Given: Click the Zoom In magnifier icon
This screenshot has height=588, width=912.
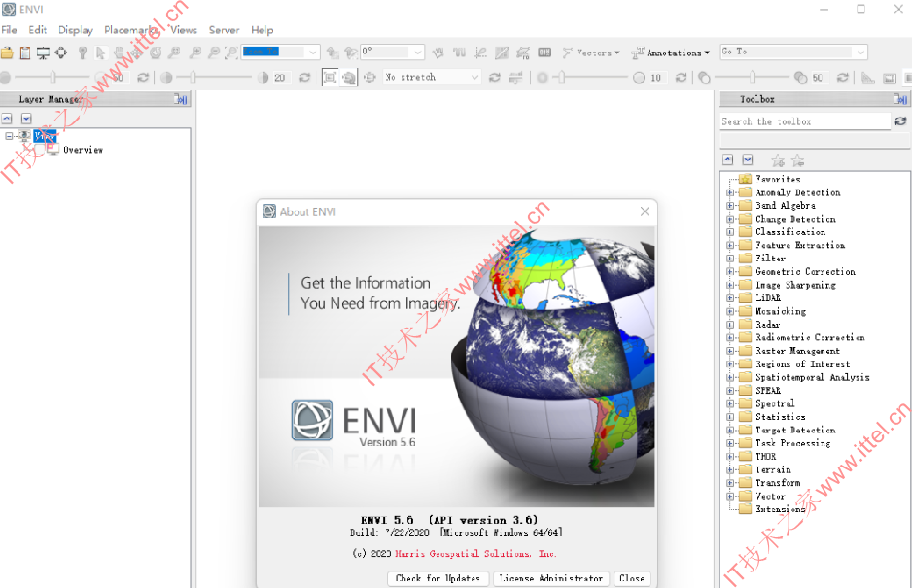Looking at the screenshot, I should tap(195, 52).
